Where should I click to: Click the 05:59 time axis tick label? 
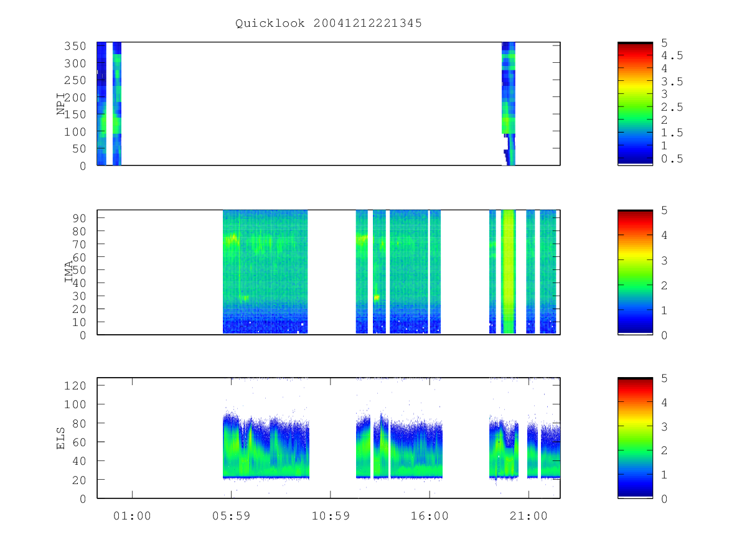[x=231, y=516]
